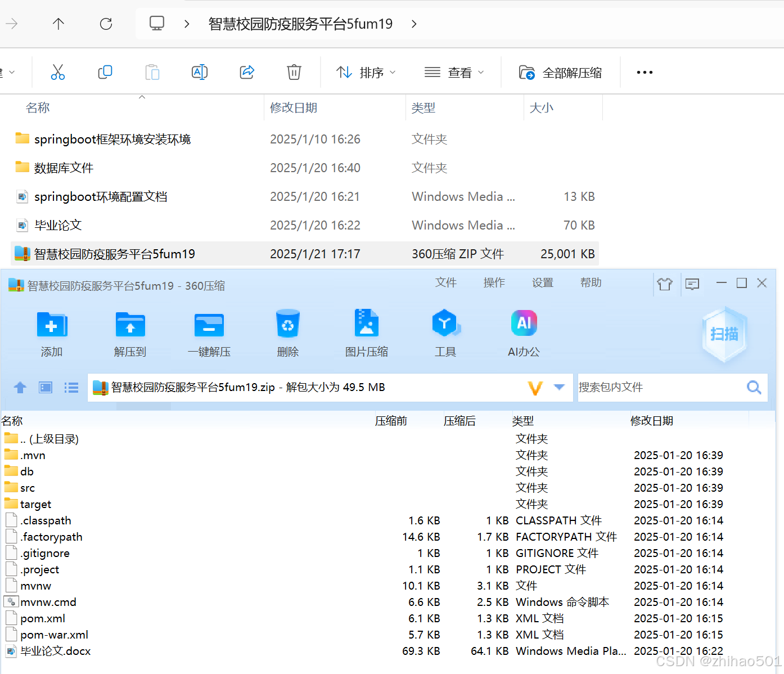This screenshot has width=784, height=674.
Task: Sort archive list by 压缩后 column
Action: 459,421
